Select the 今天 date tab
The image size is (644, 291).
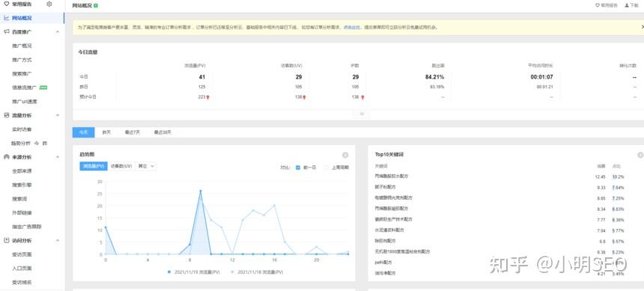pos(83,132)
